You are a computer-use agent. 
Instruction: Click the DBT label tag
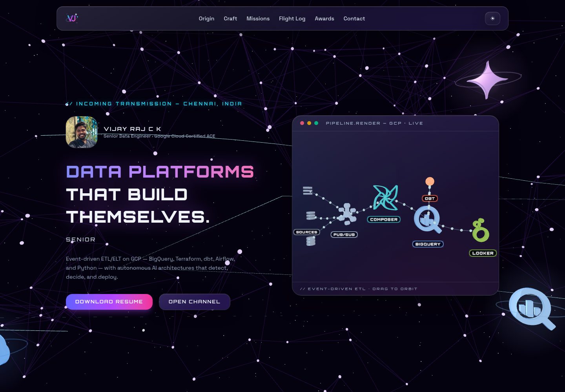click(430, 198)
